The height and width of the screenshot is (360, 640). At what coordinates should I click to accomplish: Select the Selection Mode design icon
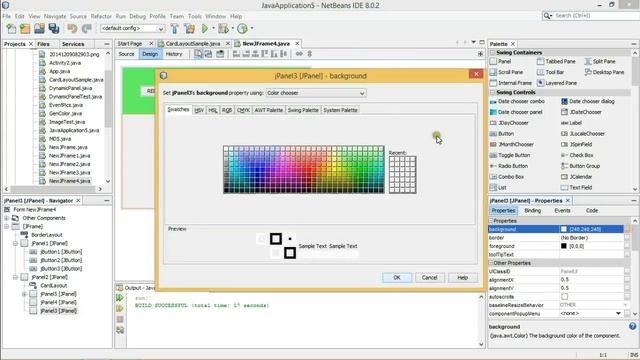pyautogui.click(x=198, y=54)
